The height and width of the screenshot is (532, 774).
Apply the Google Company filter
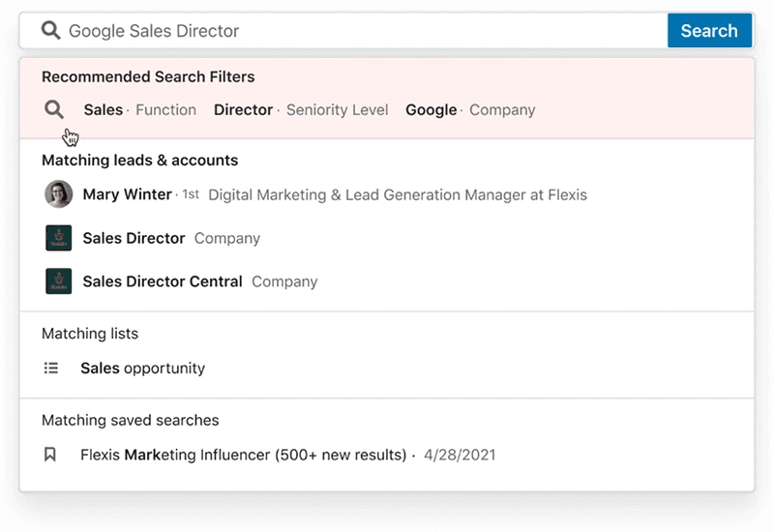click(x=470, y=110)
